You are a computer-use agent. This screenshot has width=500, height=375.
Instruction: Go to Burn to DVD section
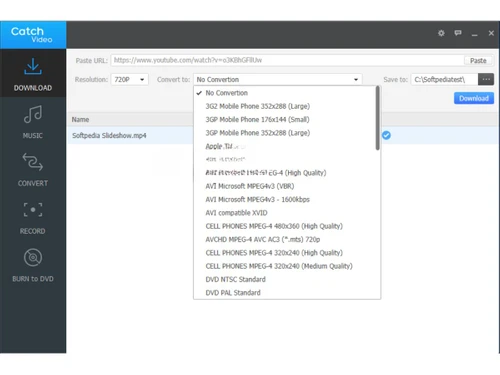pyautogui.click(x=33, y=265)
